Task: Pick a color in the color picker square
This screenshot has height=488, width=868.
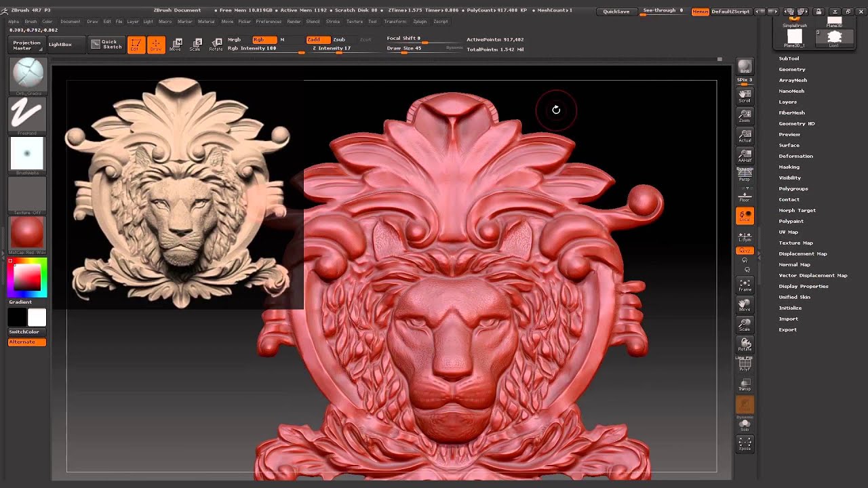Action: point(27,278)
